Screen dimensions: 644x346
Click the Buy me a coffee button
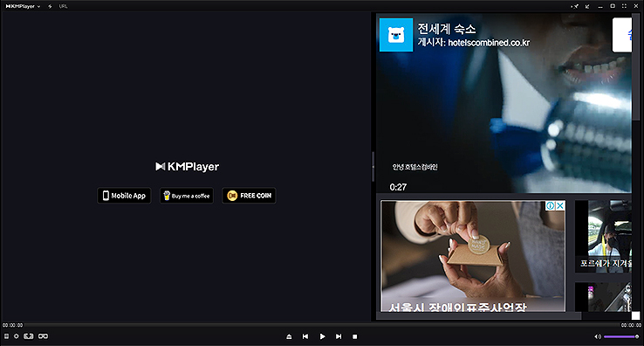tap(187, 196)
